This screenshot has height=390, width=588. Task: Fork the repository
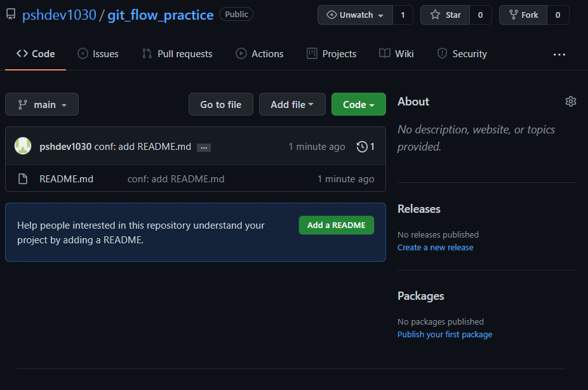tap(523, 15)
